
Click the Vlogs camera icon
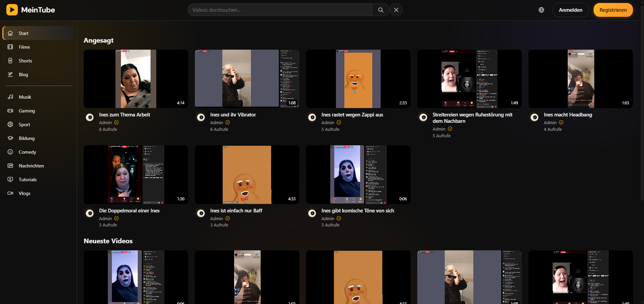(10, 193)
